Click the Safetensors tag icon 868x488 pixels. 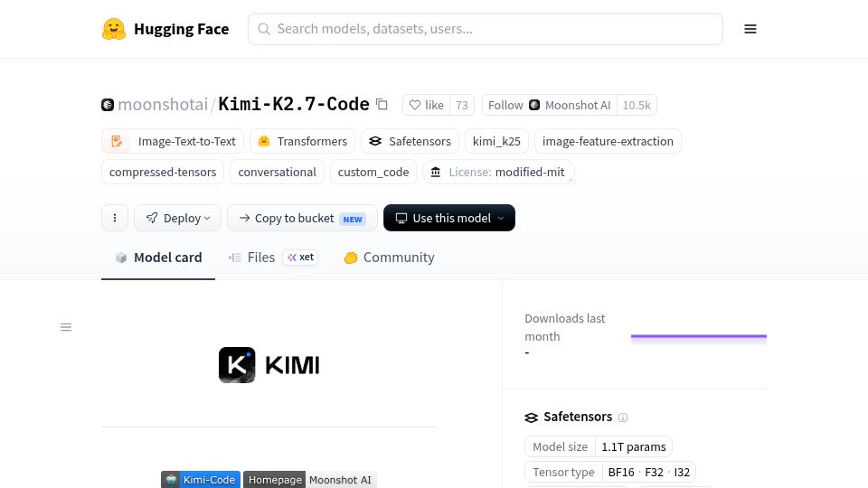click(375, 141)
